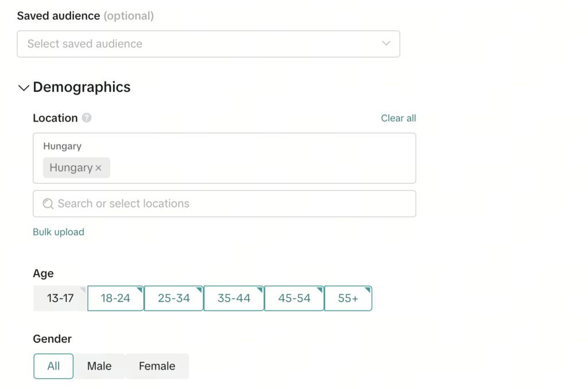Click the Select saved audience combo box
Image resolution: width=588 pixels, height=389 pixels.
pos(195,44)
